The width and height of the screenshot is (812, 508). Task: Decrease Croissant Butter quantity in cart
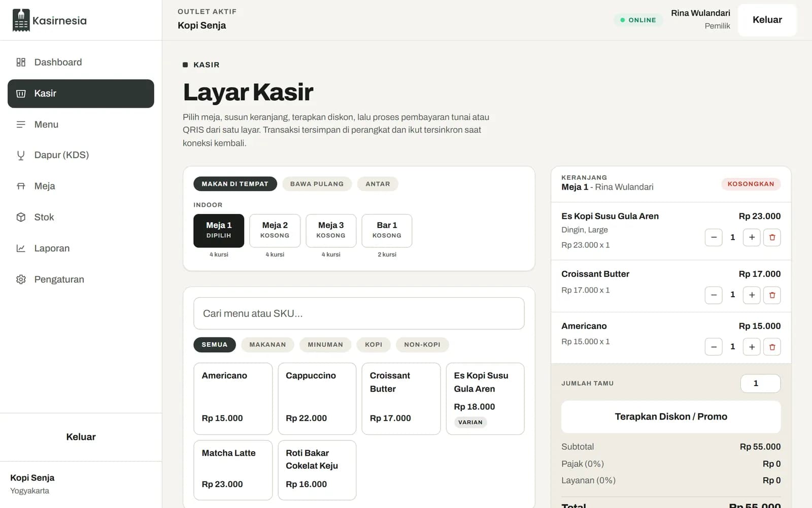pos(714,295)
